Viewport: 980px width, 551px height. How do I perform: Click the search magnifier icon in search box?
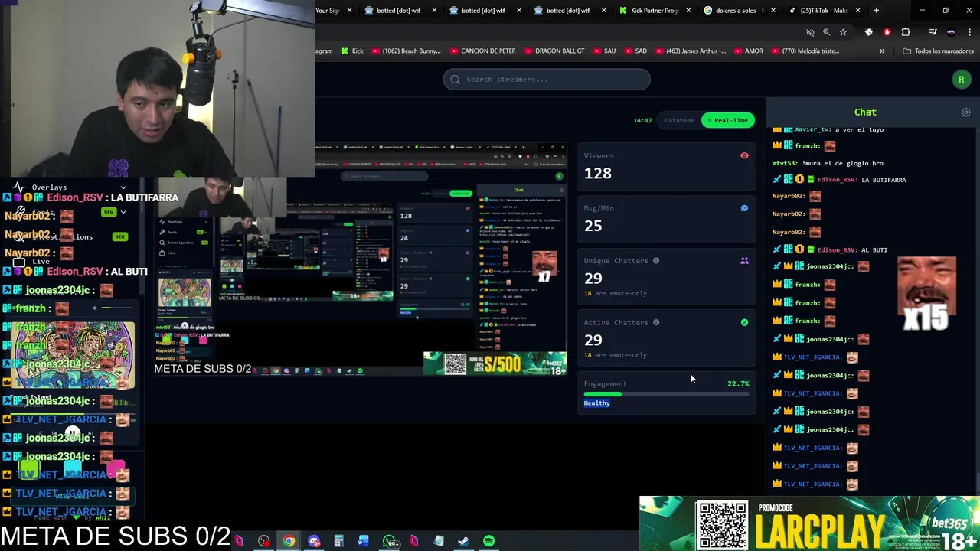tap(456, 79)
